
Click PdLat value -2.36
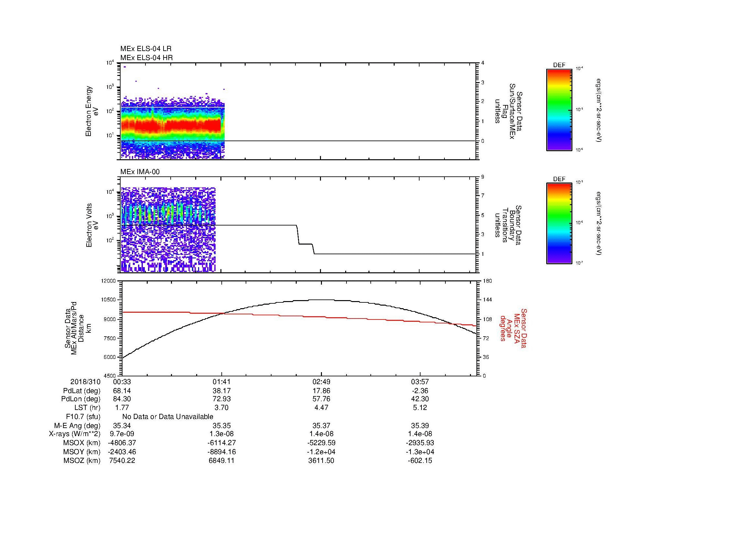(420, 391)
